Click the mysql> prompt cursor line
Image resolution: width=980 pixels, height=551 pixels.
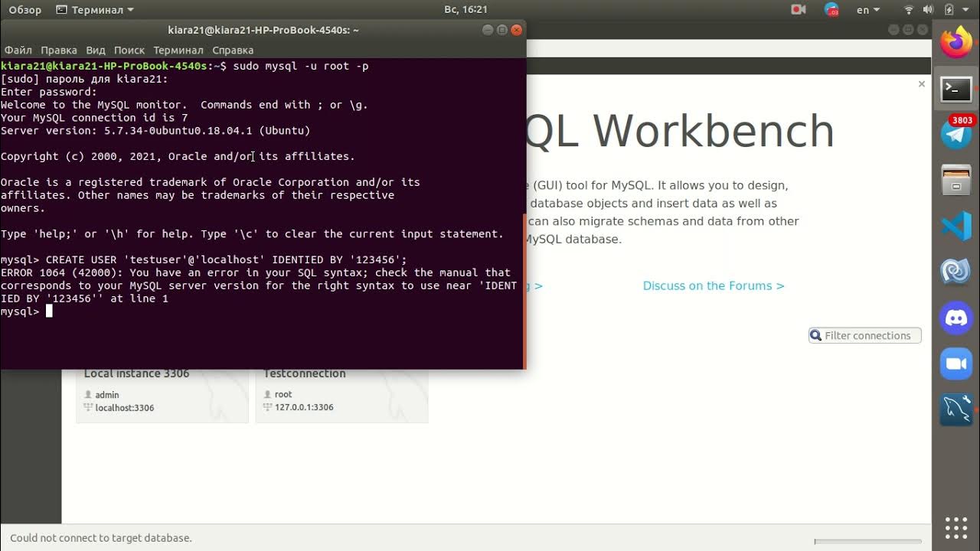click(26, 311)
